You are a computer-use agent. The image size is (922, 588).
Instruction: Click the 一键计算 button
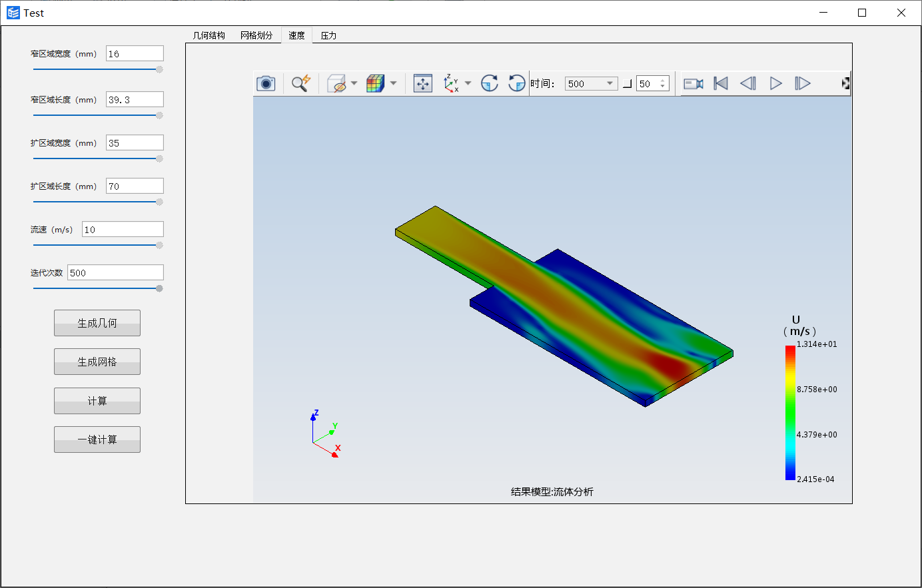tap(97, 440)
